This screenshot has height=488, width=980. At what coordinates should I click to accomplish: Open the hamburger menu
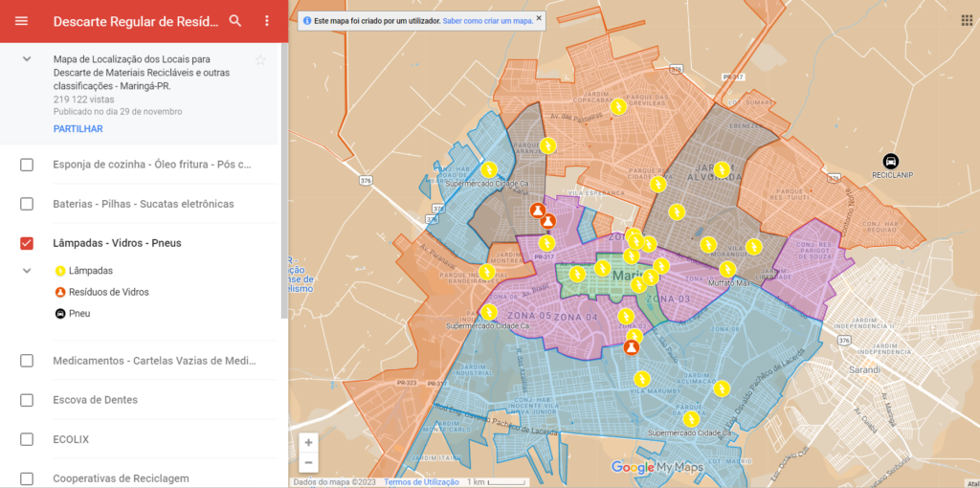point(21,21)
